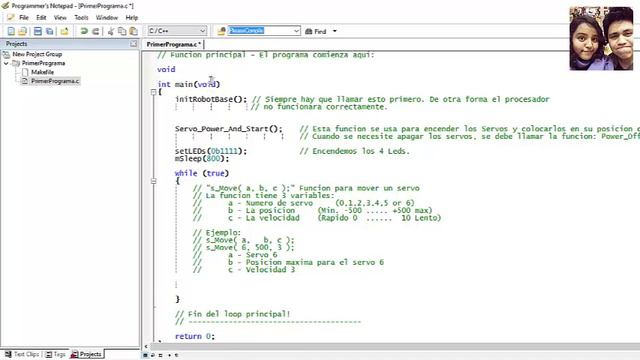Image resolution: width=640 pixels, height=360 pixels.
Task: Select PrimerPrograma.c in the project tree
Action: [55, 81]
